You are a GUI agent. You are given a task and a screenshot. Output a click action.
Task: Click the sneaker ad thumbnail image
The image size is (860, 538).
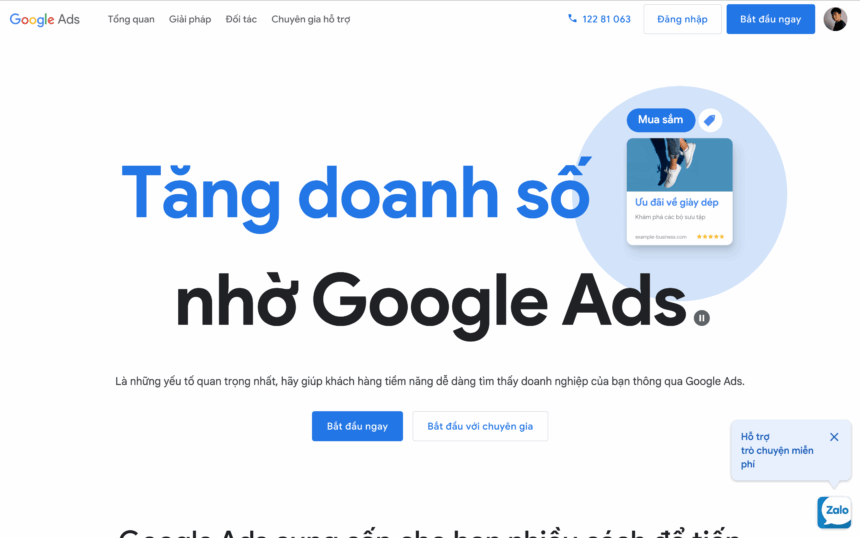click(x=680, y=165)
